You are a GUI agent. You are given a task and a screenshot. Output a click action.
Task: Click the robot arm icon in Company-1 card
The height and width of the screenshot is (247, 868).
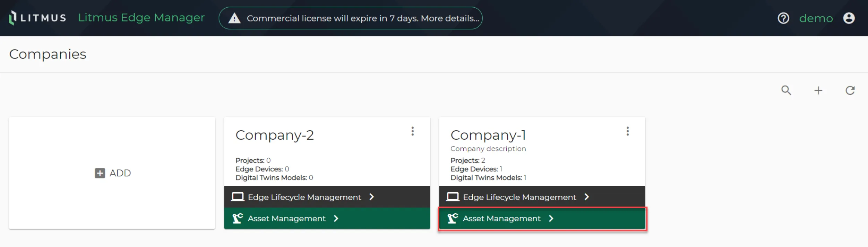[453, 218]
